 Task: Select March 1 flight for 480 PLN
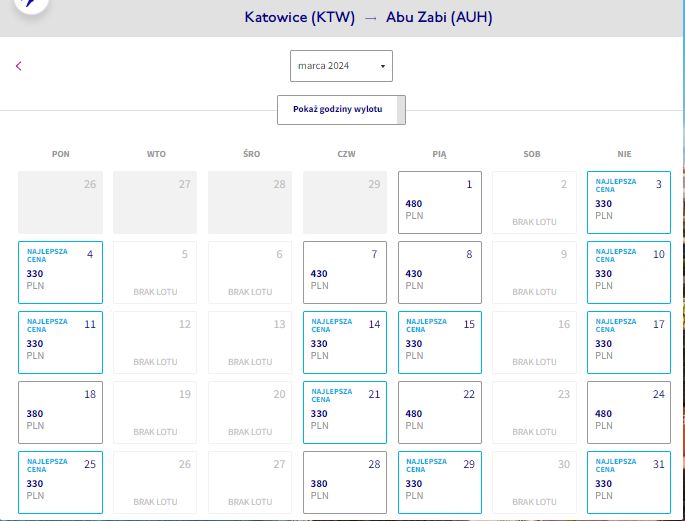[x=439, y=202]
